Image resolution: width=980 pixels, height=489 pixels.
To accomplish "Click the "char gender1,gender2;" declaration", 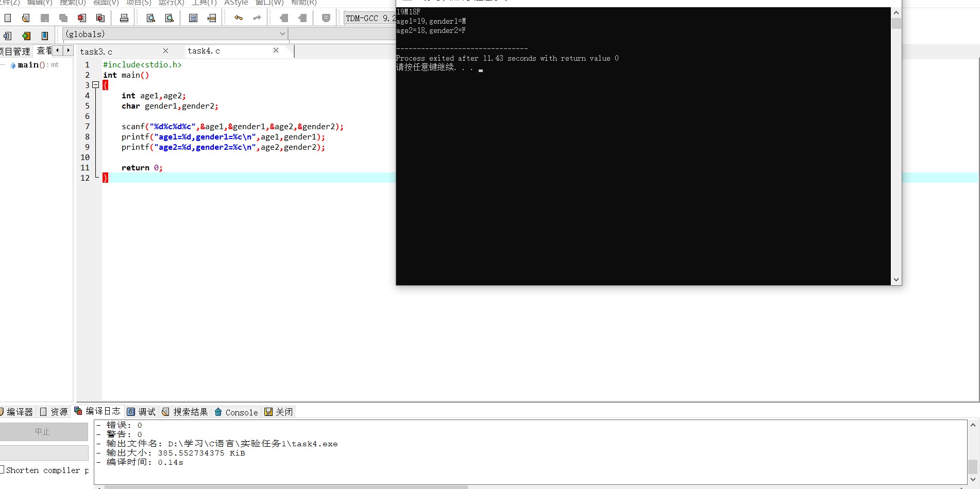I will (x=170, y=106).
